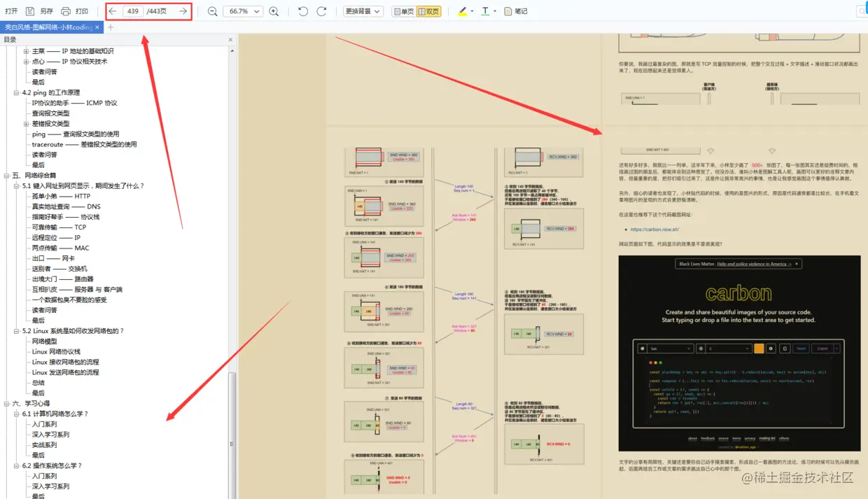Zoom in with the plus magnifier
This screenshot has width=868, height=499.
pyautogui.click(x=274, y=11)
